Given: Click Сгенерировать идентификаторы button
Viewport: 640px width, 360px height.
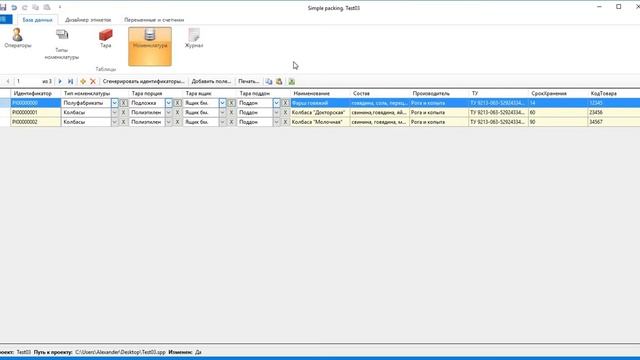Looking at the screenshot, I should point(143,81).
